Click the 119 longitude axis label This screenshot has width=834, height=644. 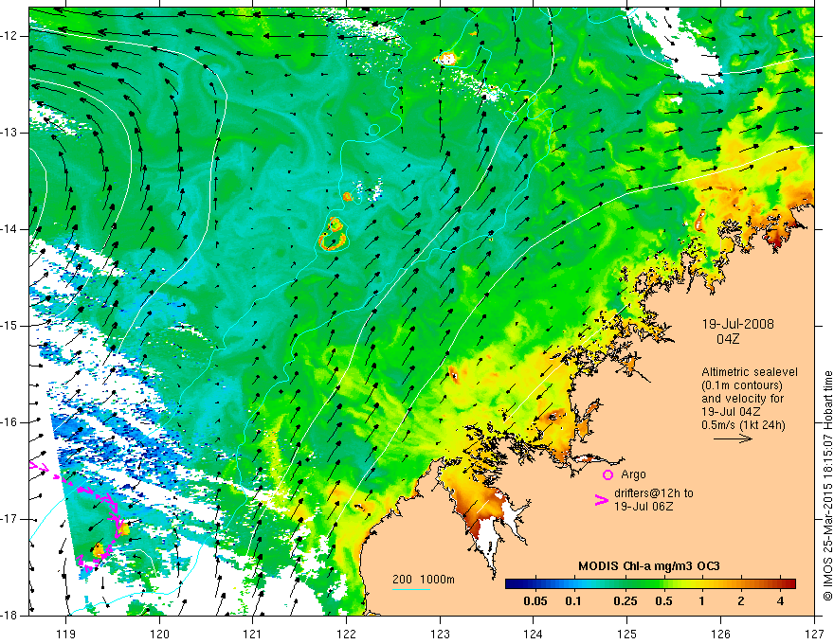[x=66, y=634]
